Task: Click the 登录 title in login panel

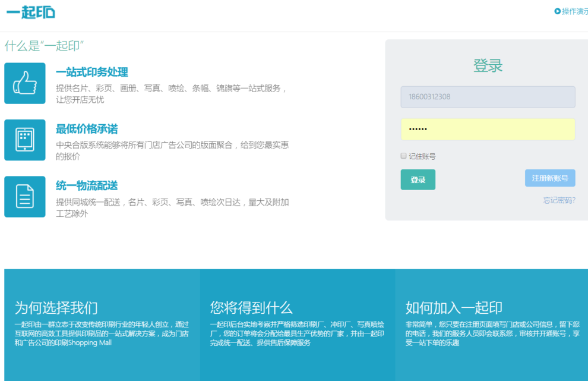Action: [488, 66]
